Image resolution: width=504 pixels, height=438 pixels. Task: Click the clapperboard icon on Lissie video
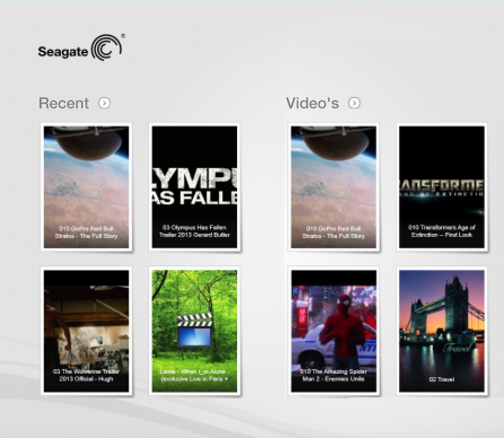[x=195, y=330]
